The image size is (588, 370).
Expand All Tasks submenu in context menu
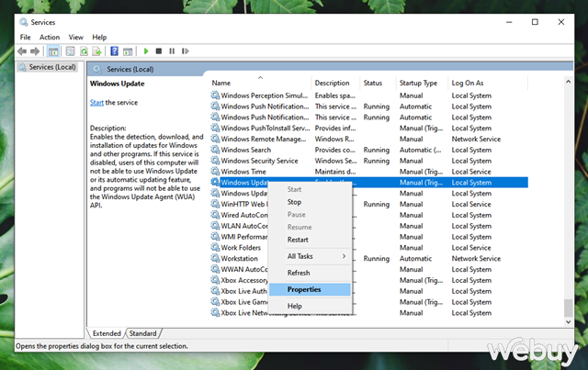(310, 256)
